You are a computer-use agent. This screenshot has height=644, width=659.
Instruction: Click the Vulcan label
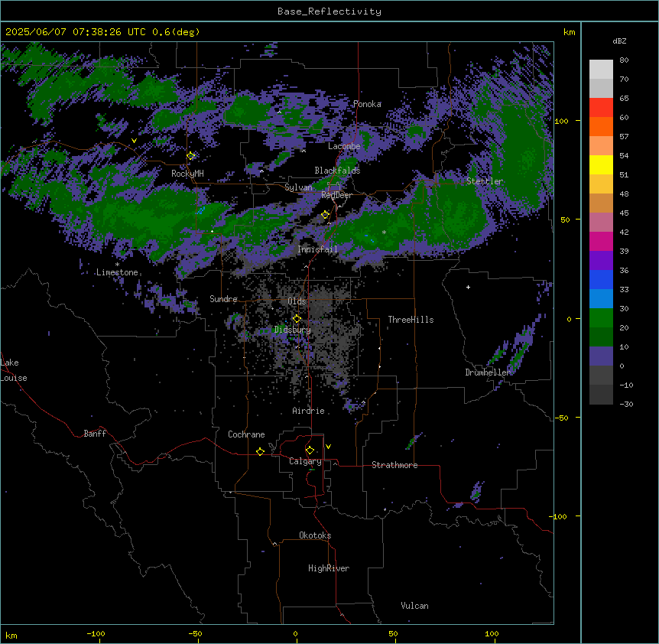(415, 606)
